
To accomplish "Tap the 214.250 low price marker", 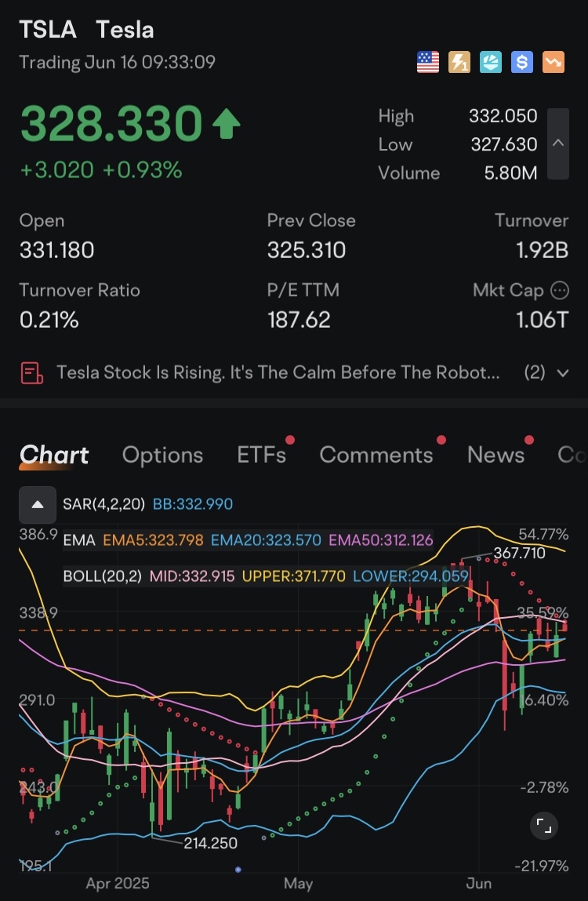I will tap(210, 843).
